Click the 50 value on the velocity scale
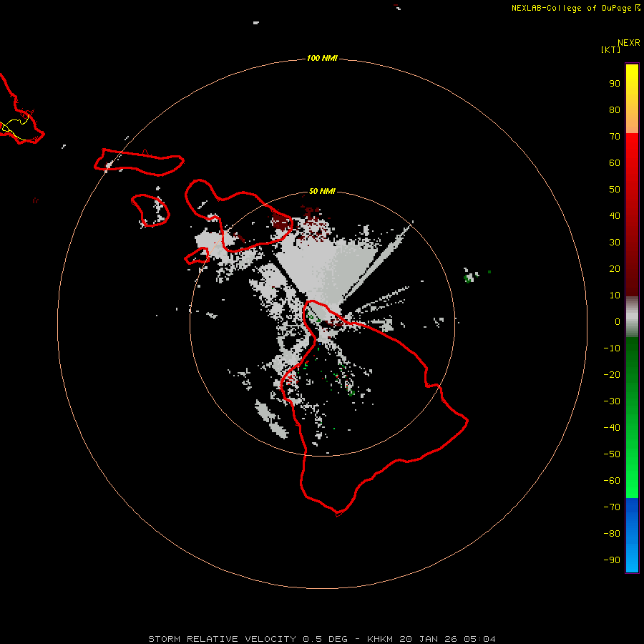The height and width of the screenshot is (644, 644). [615, 190]
